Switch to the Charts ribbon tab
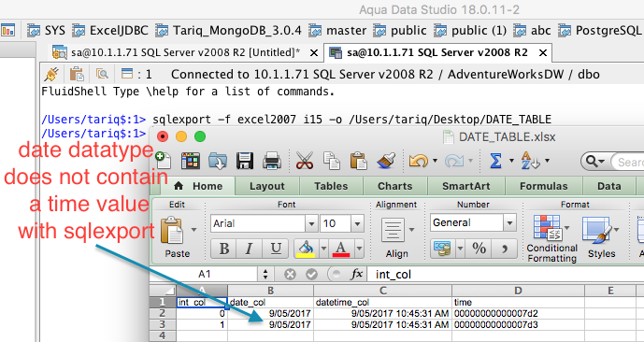 pyautogui.click(x=395, y=186)
